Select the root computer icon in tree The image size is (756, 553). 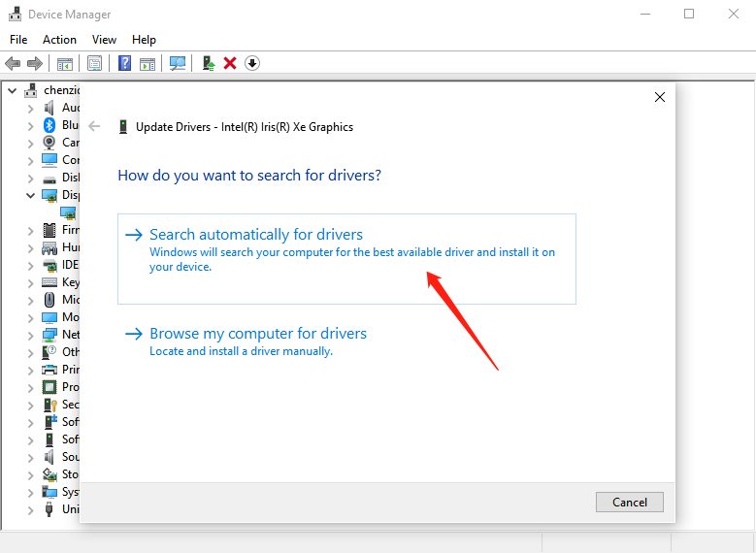tap(31, 89)
